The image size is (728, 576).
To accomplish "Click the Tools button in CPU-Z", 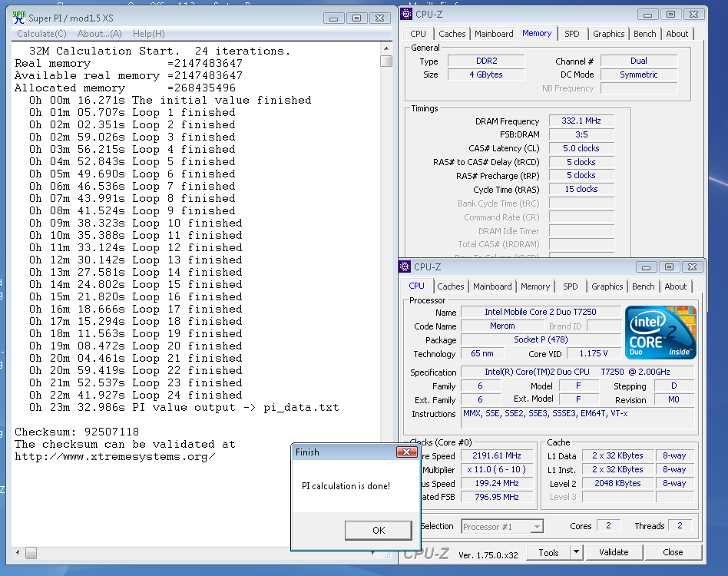I will click(x=548, y=552).
